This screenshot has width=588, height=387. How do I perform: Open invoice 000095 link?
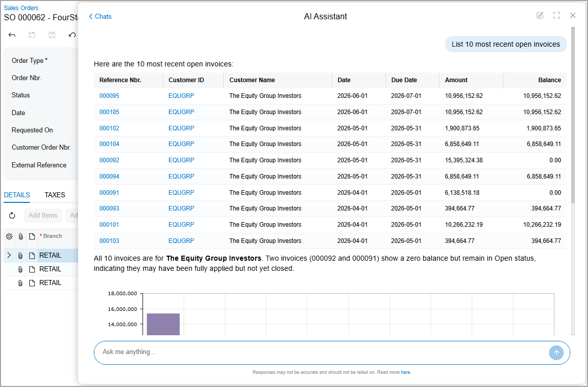[x=109, y=96]
